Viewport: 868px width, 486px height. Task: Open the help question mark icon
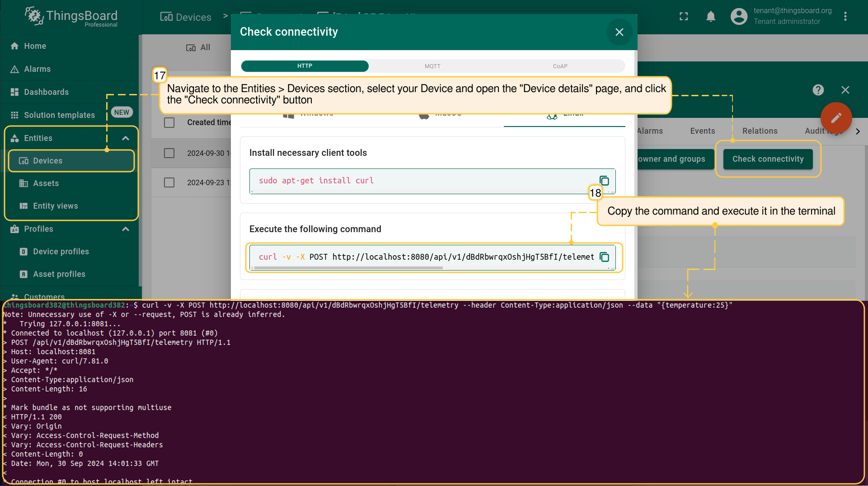pyautogui.click(x=818, y=90)
